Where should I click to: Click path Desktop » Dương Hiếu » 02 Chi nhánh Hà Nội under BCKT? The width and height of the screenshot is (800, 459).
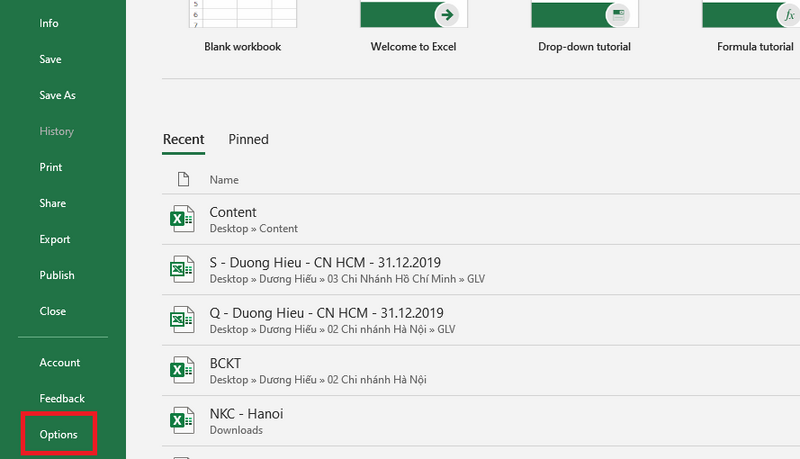click(x=318, y=380)
